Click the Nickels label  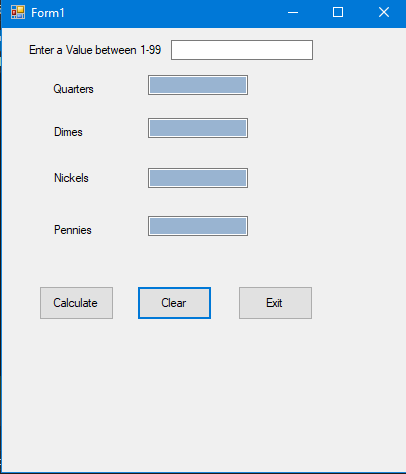coord(71,178)
